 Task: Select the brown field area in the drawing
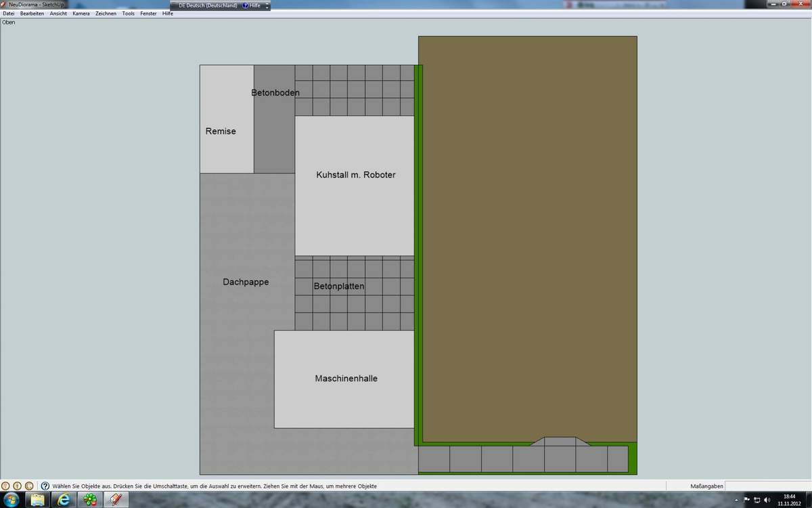tap(528, 237)
